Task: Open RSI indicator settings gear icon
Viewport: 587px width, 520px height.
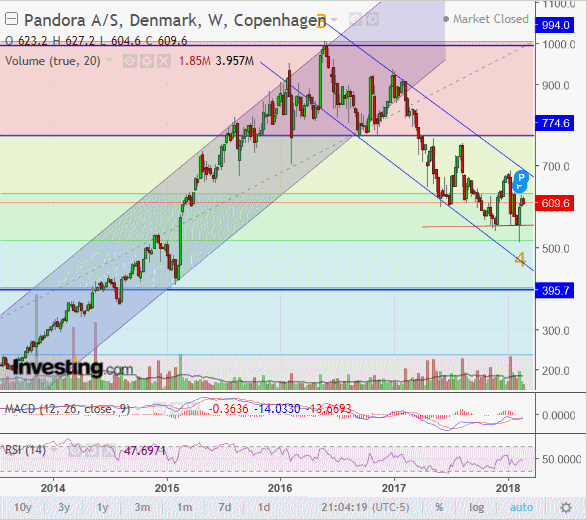Action: point(92,450)
